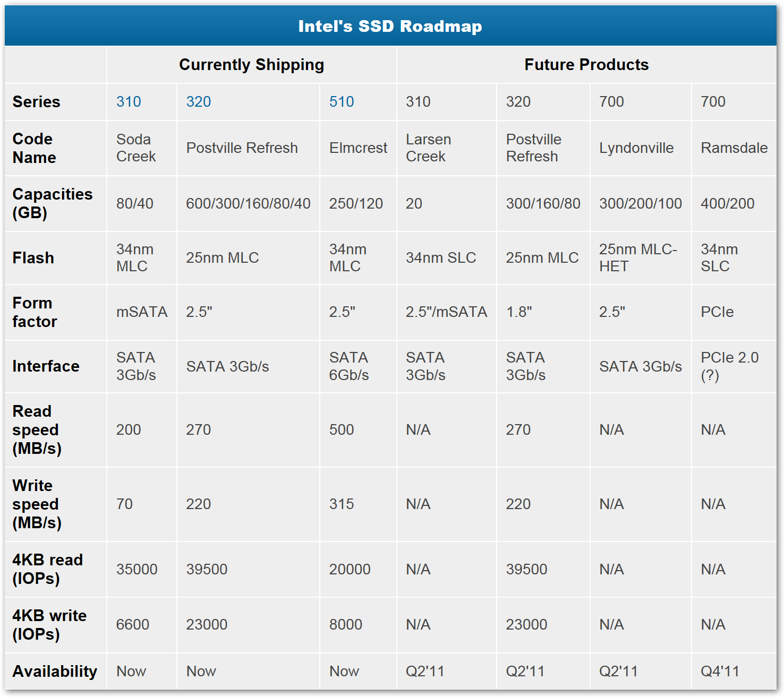Click the mSATA form factor cell

coord(142,312)
